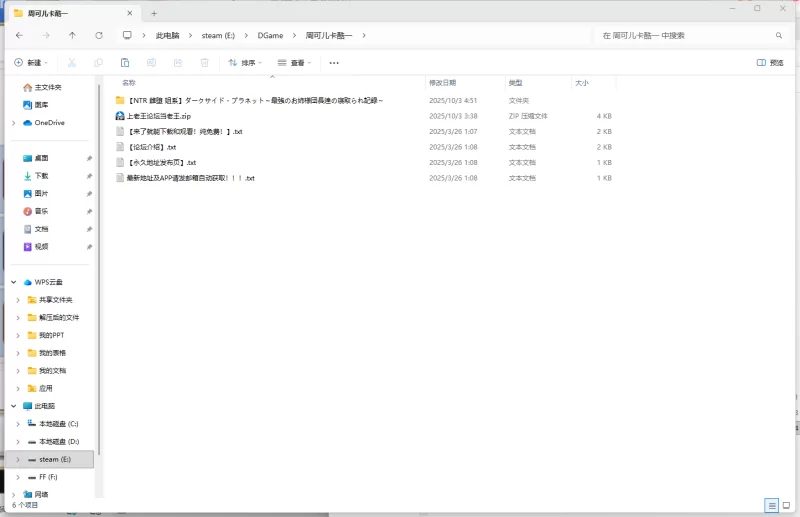Sort by the 大小 column header
The width and height of the screenshot is (800, 517).
(582, 83)
